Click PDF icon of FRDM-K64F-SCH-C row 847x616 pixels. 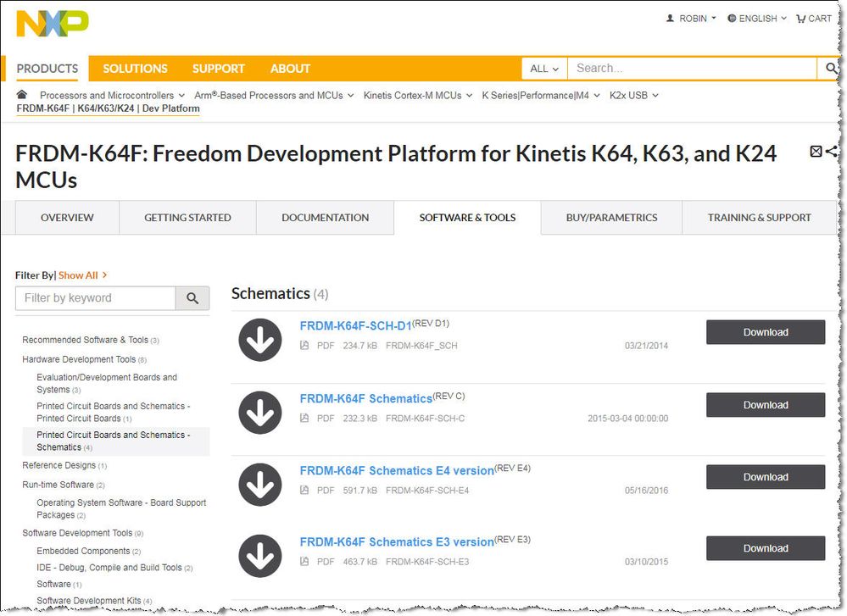[x=304, y=418]
